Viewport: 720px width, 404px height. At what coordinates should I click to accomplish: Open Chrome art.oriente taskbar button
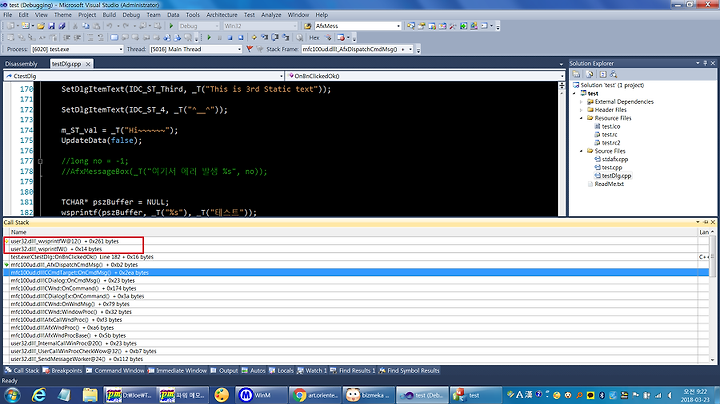[317, 395]
